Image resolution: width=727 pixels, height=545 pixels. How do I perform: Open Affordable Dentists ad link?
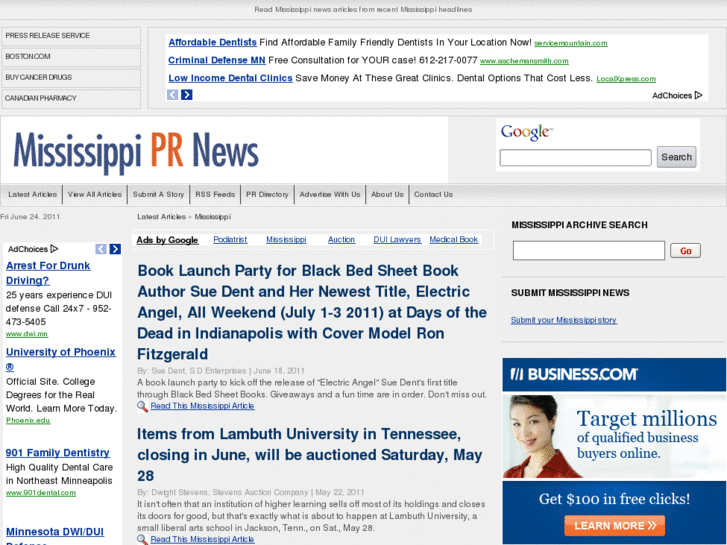pos(212,43)
